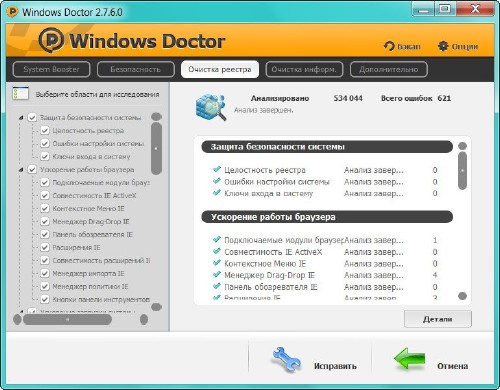Click the blue wrench Исправить icon

pyautogui.click(x=286, y=360)
